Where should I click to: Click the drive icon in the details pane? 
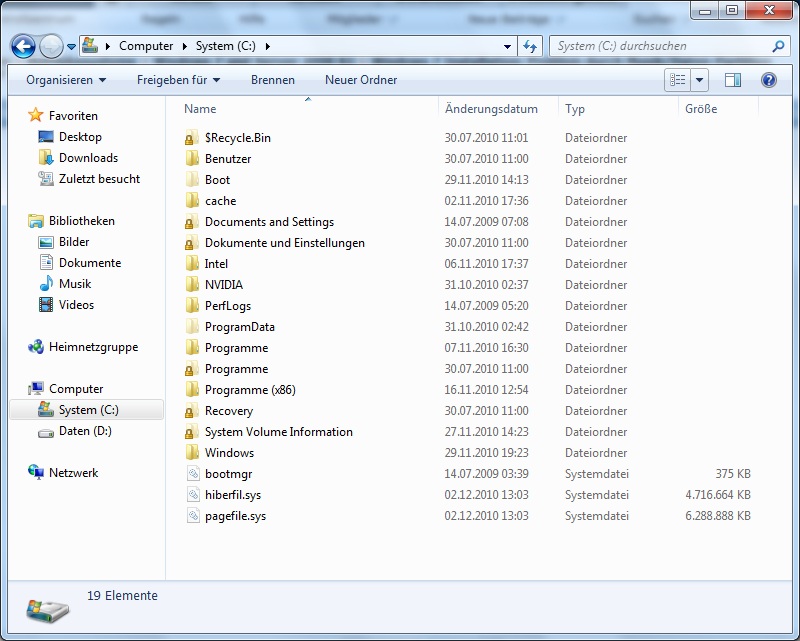[47, 609]
